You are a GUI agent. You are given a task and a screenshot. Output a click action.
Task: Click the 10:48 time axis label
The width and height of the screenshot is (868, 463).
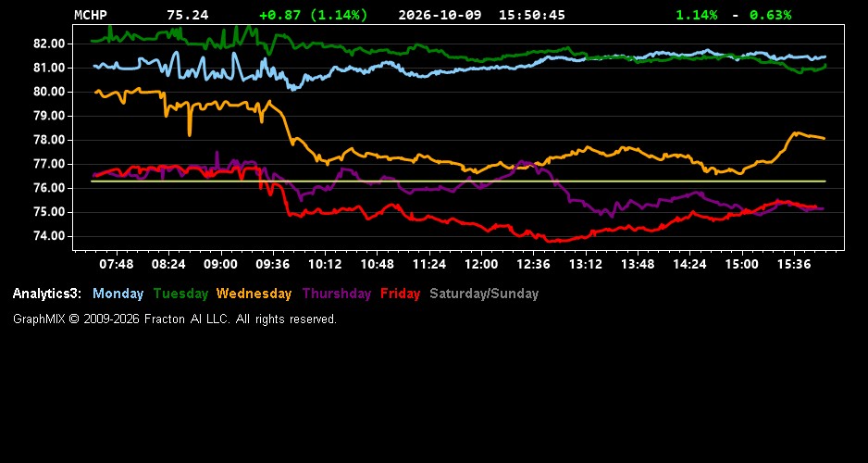click(x=377, y=265)
